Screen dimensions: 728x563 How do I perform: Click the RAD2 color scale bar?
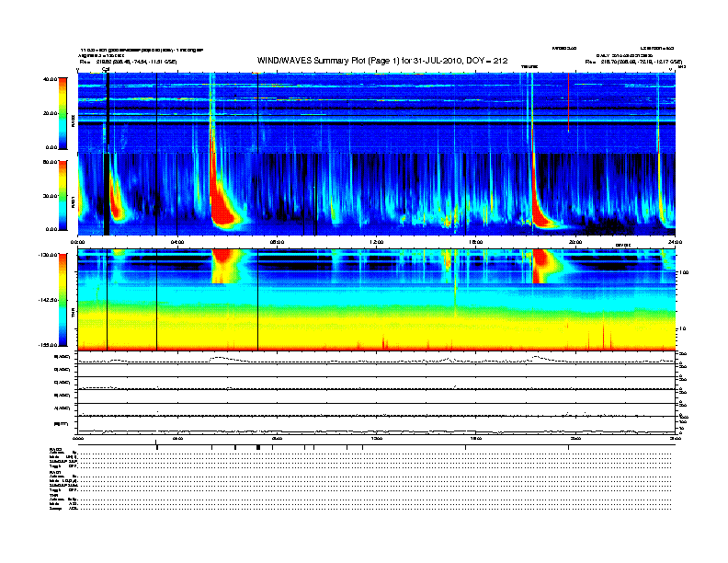pyautogui.click(x=63, y=113)
